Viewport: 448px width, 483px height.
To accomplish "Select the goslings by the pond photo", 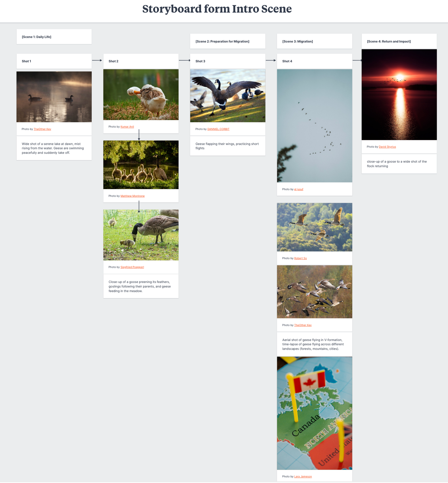I will click(141, 165).
